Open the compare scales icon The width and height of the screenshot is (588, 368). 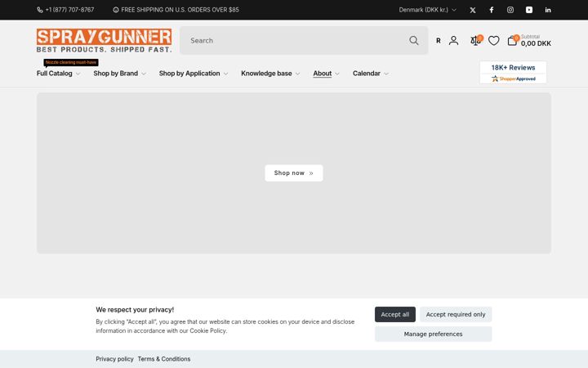pyautogui.click(x=475, y=41)
